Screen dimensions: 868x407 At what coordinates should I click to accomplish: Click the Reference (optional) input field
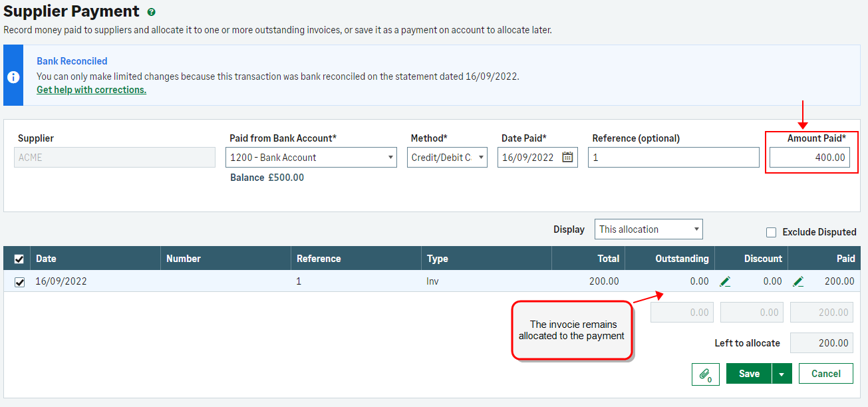673,158
